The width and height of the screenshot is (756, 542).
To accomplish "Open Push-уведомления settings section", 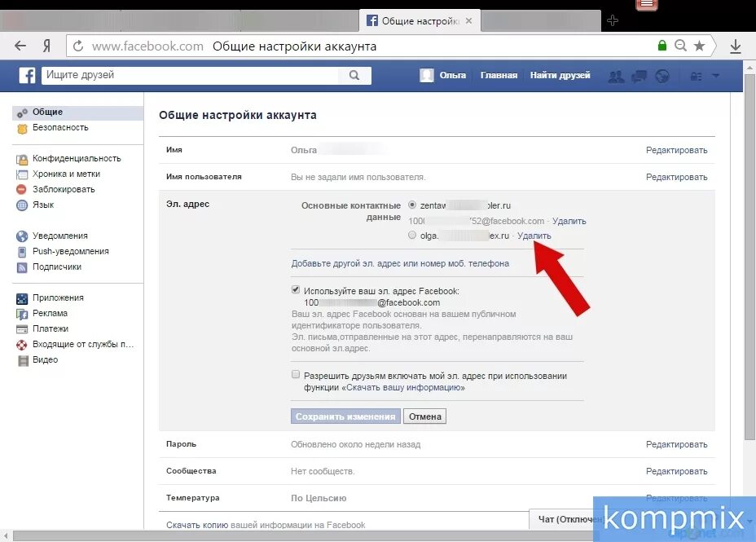I will pyautogui.click(x=70, y=251).
